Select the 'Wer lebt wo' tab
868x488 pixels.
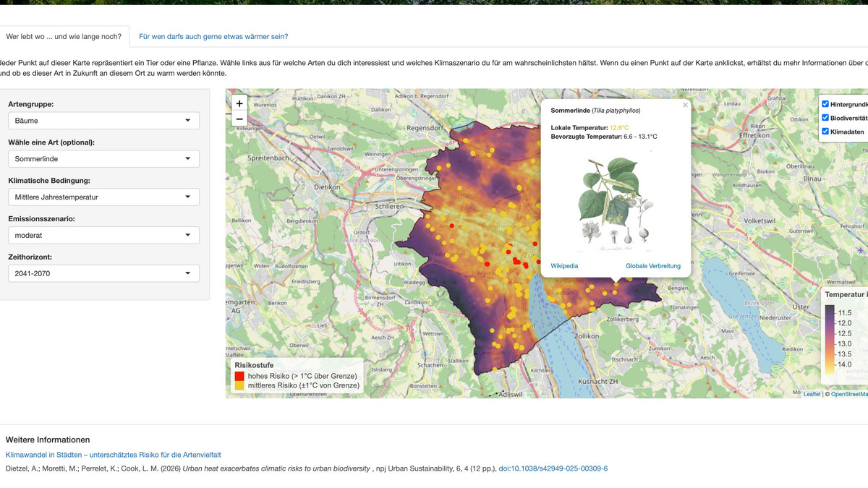[x=64, y=36]
